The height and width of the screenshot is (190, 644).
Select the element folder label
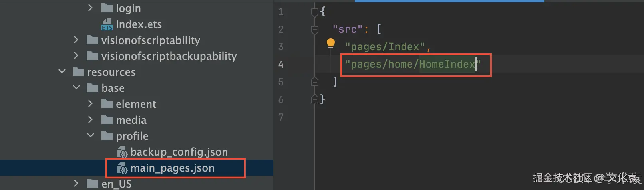click(136, 104)
